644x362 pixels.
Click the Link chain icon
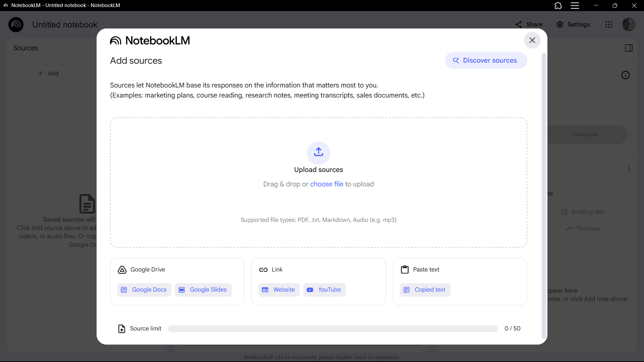(263, 269)
